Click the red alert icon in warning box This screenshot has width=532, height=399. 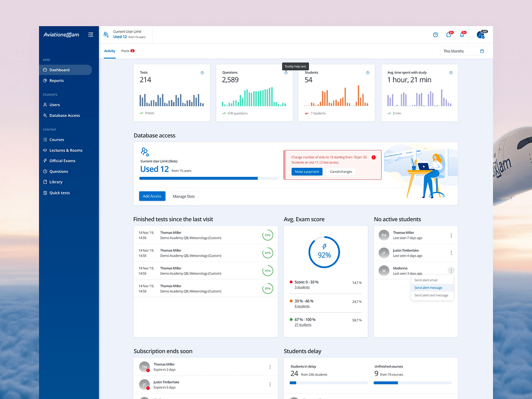(x=374, y=157)
